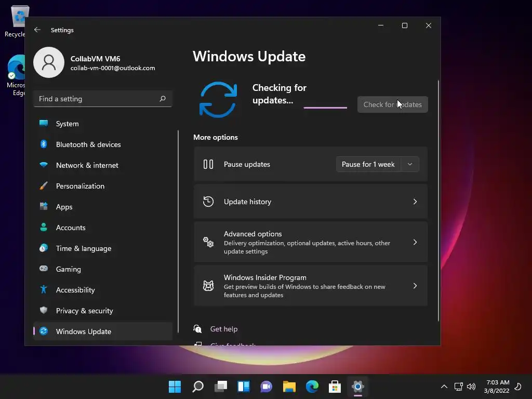This screenshot has width=532, height=399.
Task: Open Teams Chat from taskbar
Action: click(267, 387)
